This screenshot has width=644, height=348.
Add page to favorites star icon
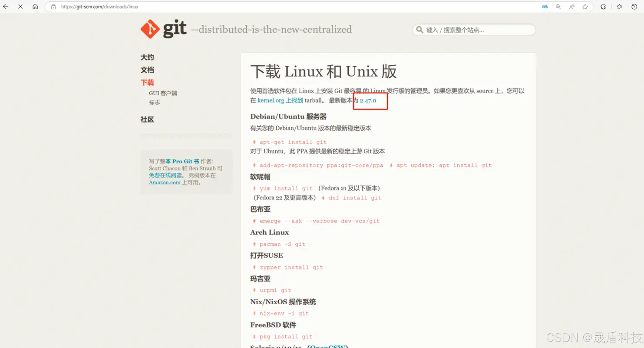tap(585, 7)
